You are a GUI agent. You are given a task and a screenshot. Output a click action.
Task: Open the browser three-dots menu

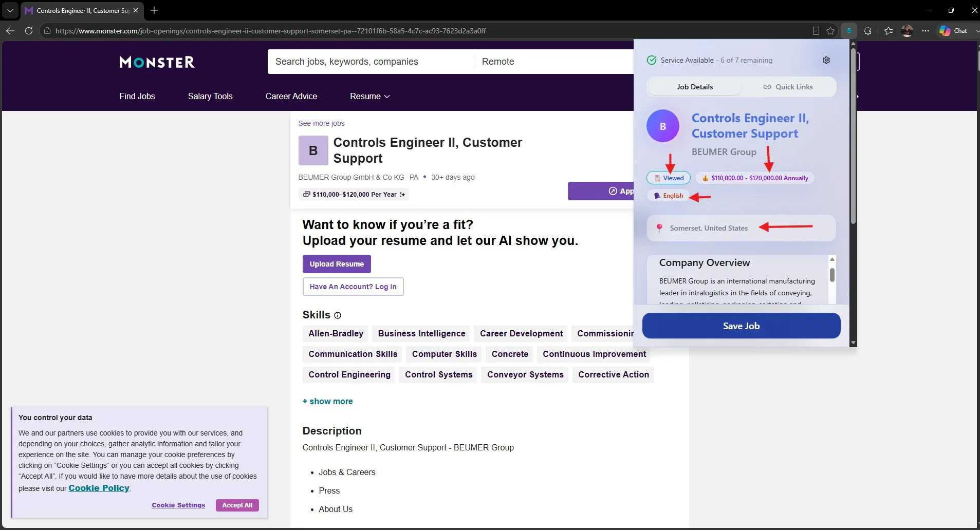[x=926, y=31]
